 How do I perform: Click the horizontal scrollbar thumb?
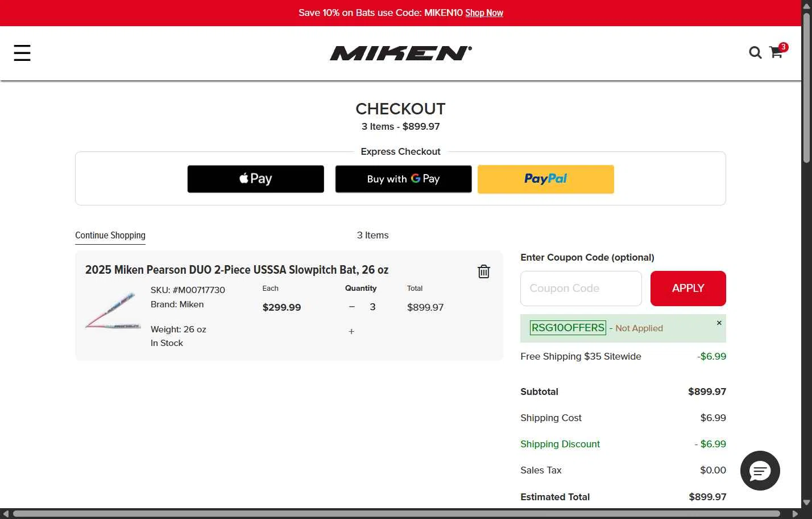(396, 514)
